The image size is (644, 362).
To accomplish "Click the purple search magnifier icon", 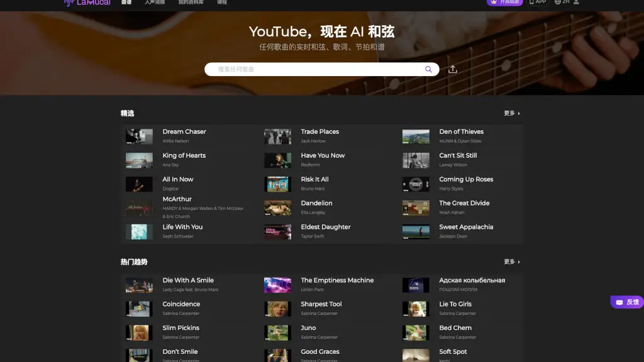I will coord(428,70).
